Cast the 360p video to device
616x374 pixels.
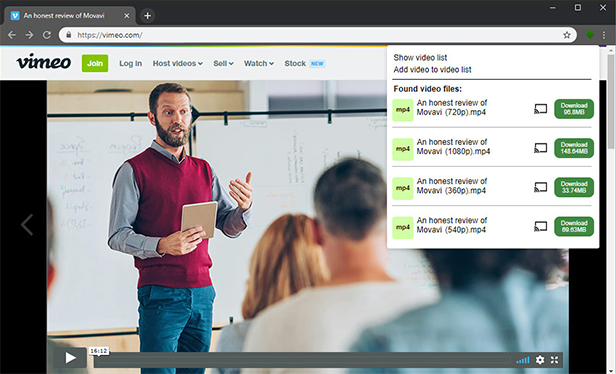541,187
